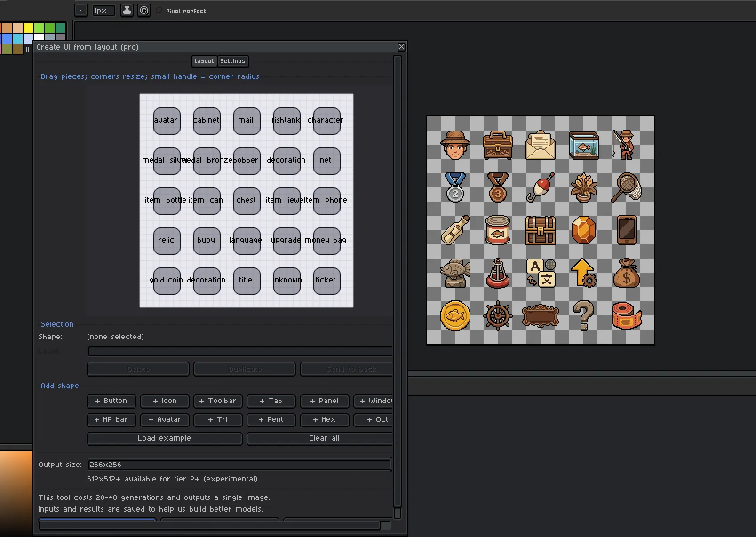Click the treasure chest sprite

(x=541, y=230)
